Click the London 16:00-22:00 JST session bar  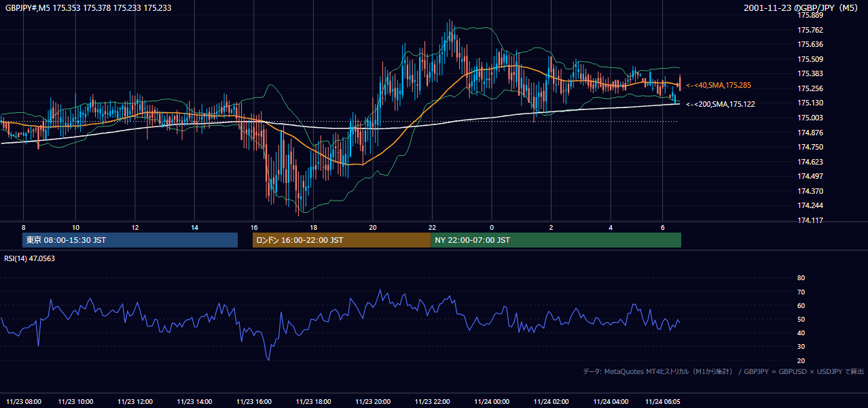(342, 240)
